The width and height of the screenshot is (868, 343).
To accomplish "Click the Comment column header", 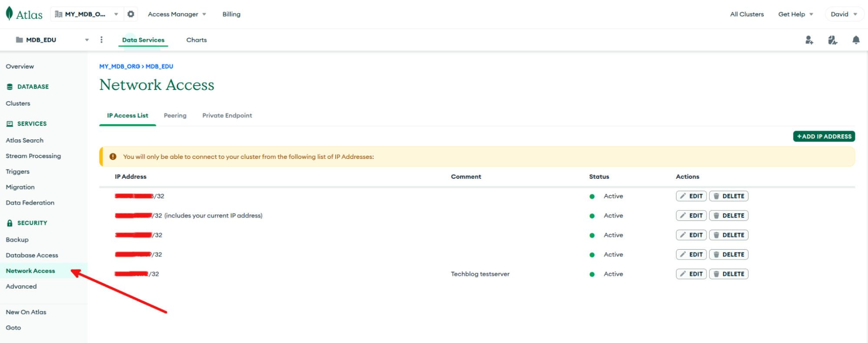I will pyautogui.click(x=466, y=177).
